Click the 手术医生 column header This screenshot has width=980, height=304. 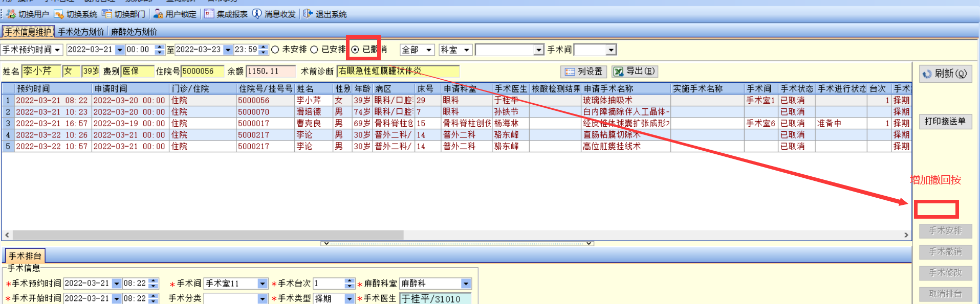point(511,89)
